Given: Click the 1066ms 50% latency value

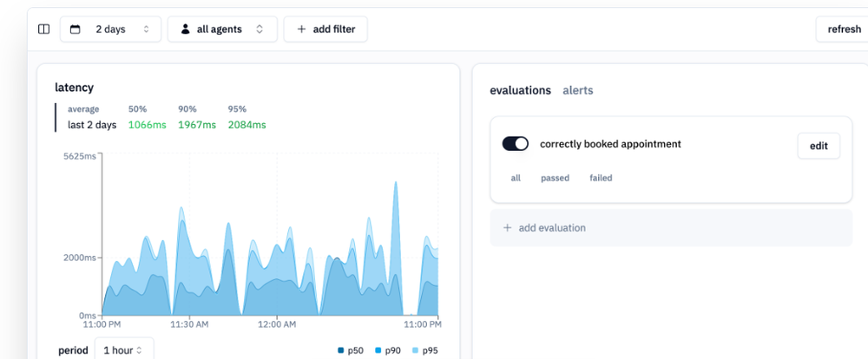Looking at the screenshot, I should click(148, 125).
